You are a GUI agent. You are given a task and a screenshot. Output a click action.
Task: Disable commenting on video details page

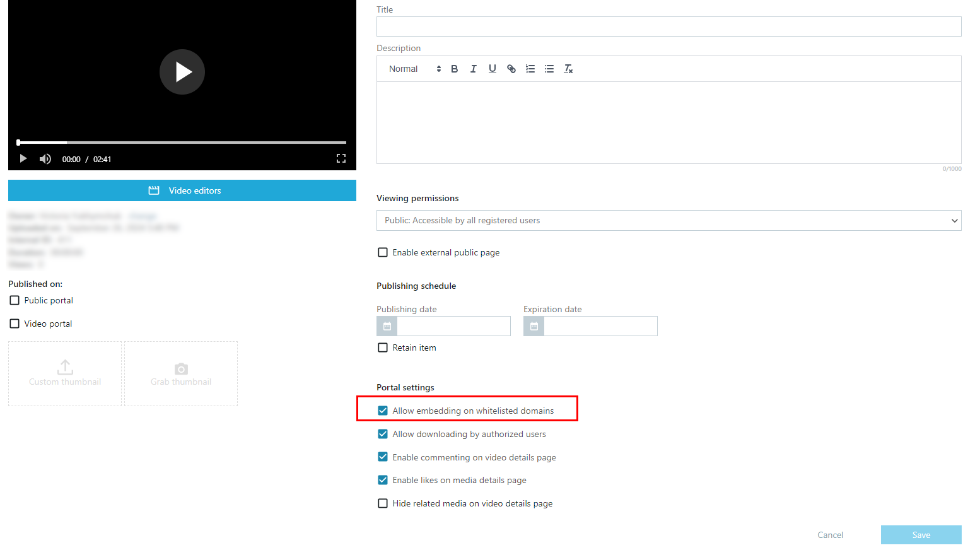coord(383,457)
